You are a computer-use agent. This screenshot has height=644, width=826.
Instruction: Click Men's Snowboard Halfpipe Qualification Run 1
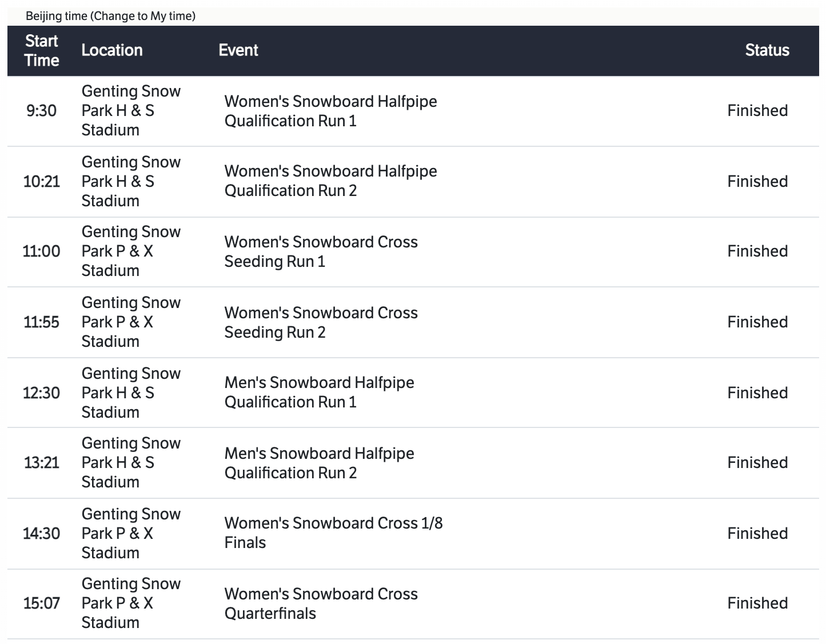319,392
